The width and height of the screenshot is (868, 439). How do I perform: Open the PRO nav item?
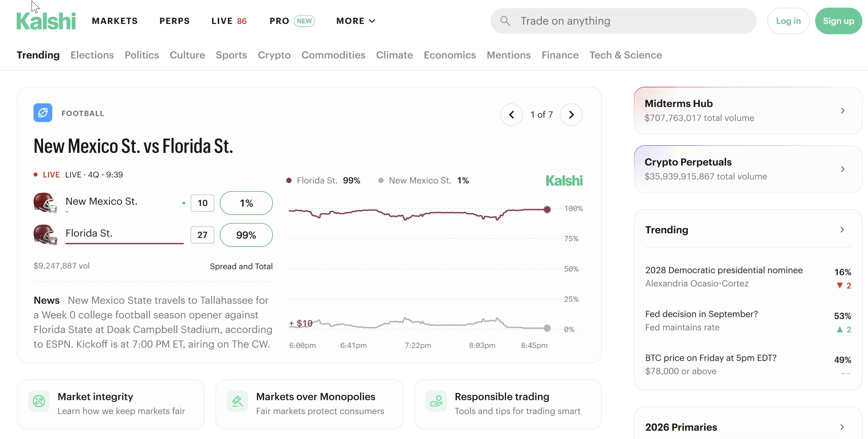pyautogui.click(x=279, y=21)
